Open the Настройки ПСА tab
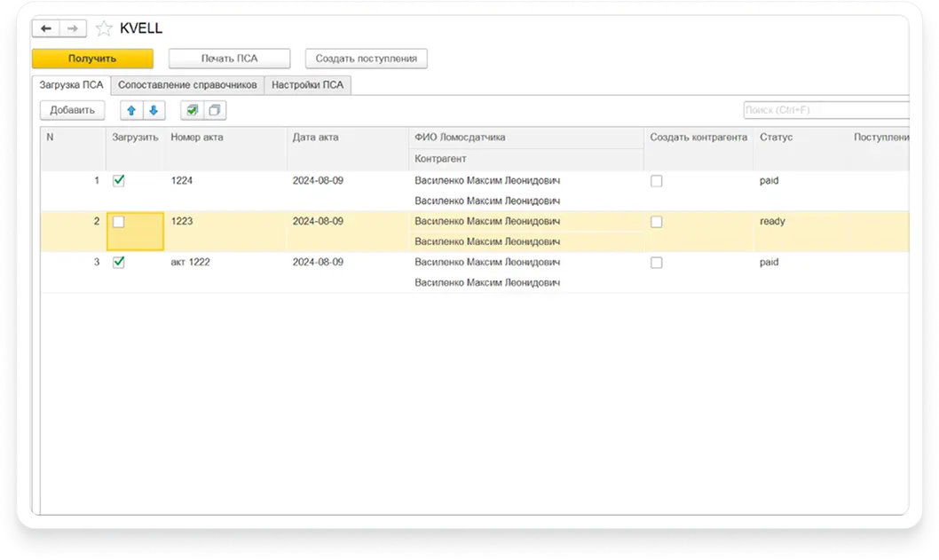 coord(309,85)
